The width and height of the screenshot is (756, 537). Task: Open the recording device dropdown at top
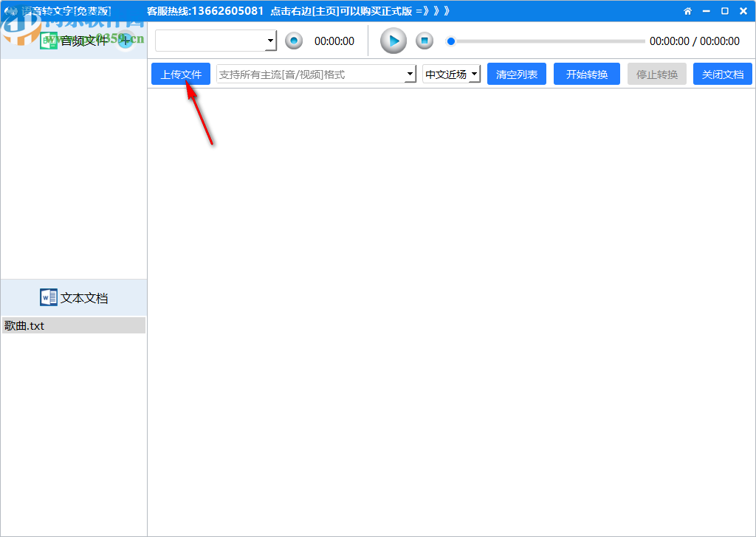[216, 41]
